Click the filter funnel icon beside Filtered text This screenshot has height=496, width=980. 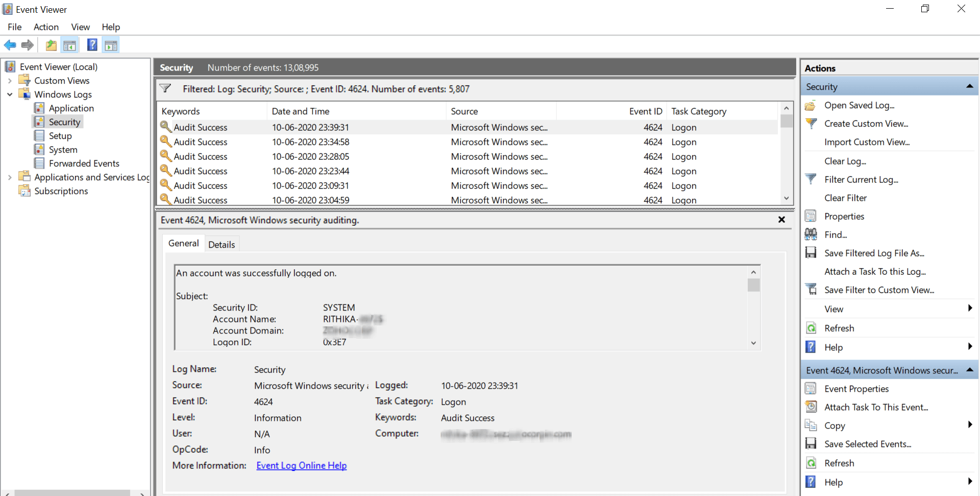tap(165, 88)
